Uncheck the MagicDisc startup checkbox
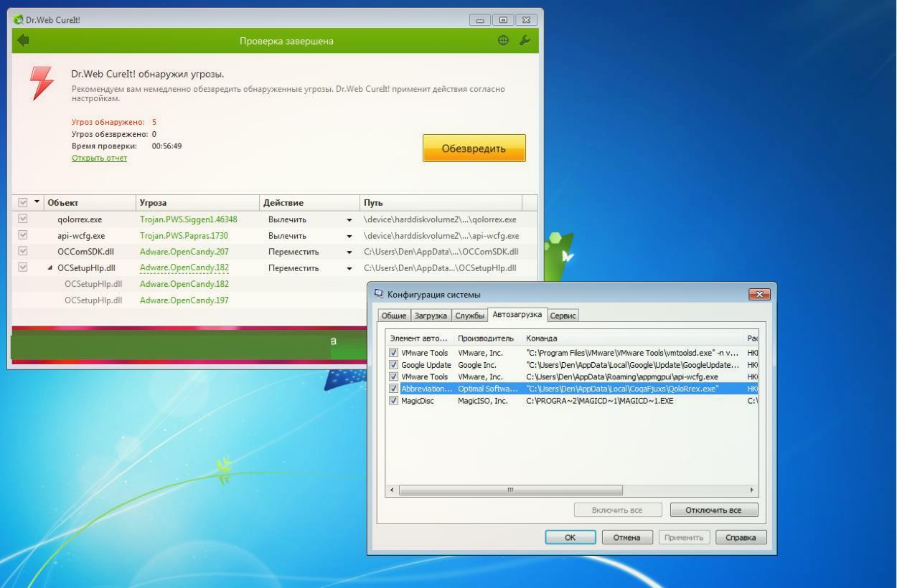 tap(393, 401)
